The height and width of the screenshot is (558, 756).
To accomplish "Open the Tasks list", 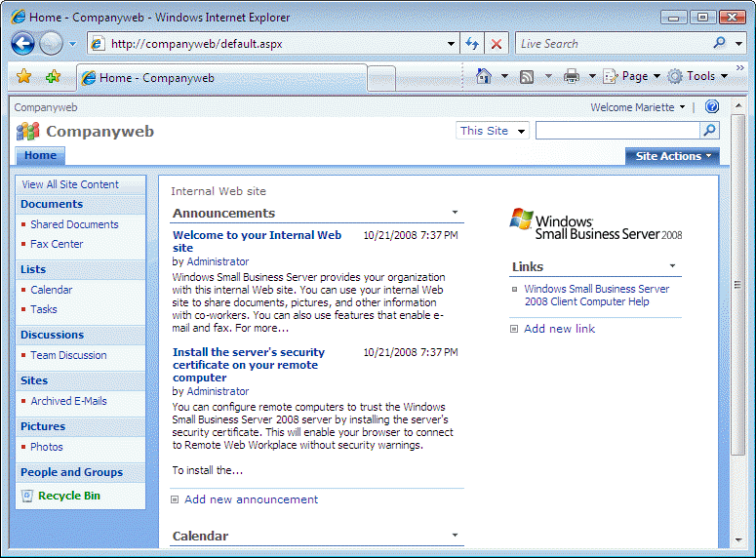I will [43, 309].
